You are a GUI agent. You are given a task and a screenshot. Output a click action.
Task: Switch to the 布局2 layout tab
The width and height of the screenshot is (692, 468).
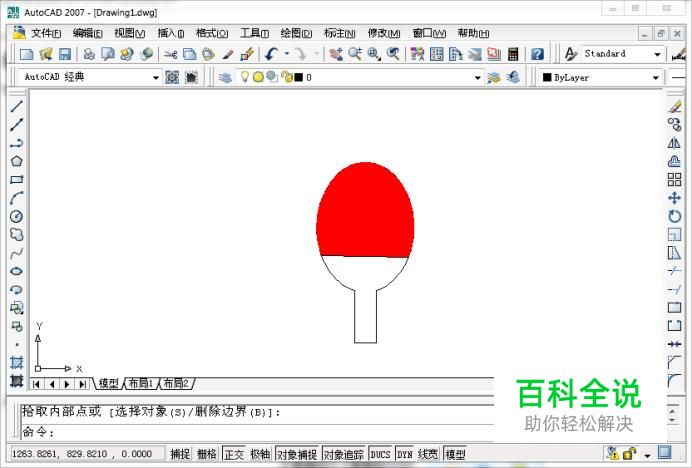coord(176,383)
